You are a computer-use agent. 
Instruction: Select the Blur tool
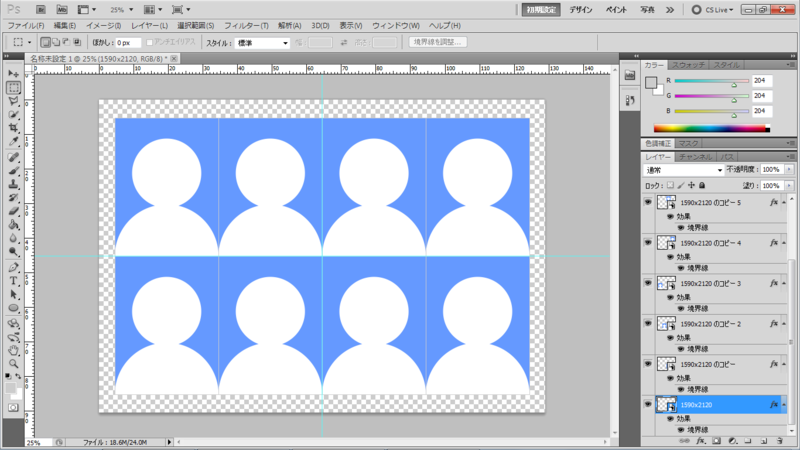coord(14,238)
